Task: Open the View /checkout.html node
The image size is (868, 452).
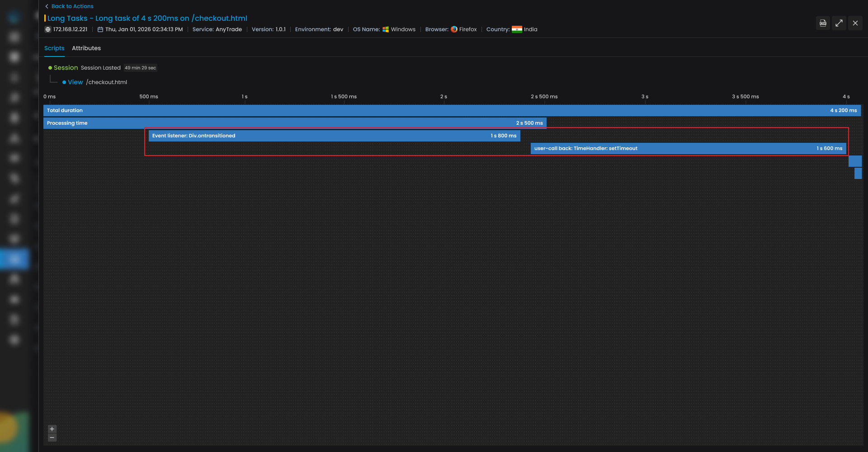Action: tap(75, 82)
